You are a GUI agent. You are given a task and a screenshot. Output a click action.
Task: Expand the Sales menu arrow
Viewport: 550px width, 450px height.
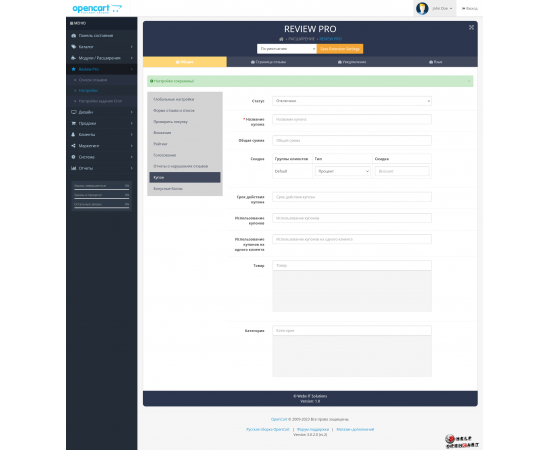point(132,123)
